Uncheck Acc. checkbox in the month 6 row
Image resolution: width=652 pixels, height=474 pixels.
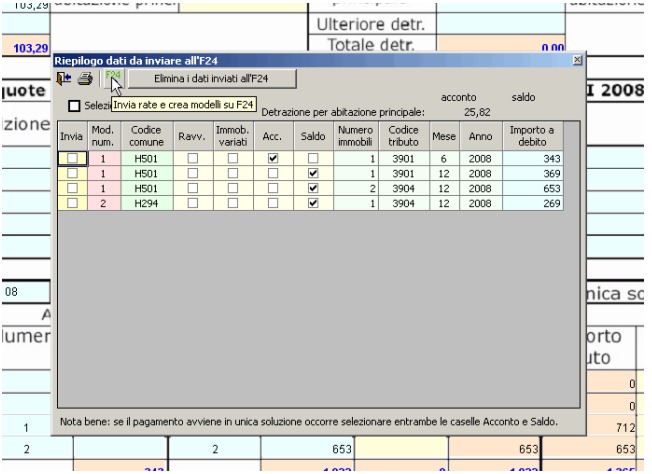click(x=270, y=159)
